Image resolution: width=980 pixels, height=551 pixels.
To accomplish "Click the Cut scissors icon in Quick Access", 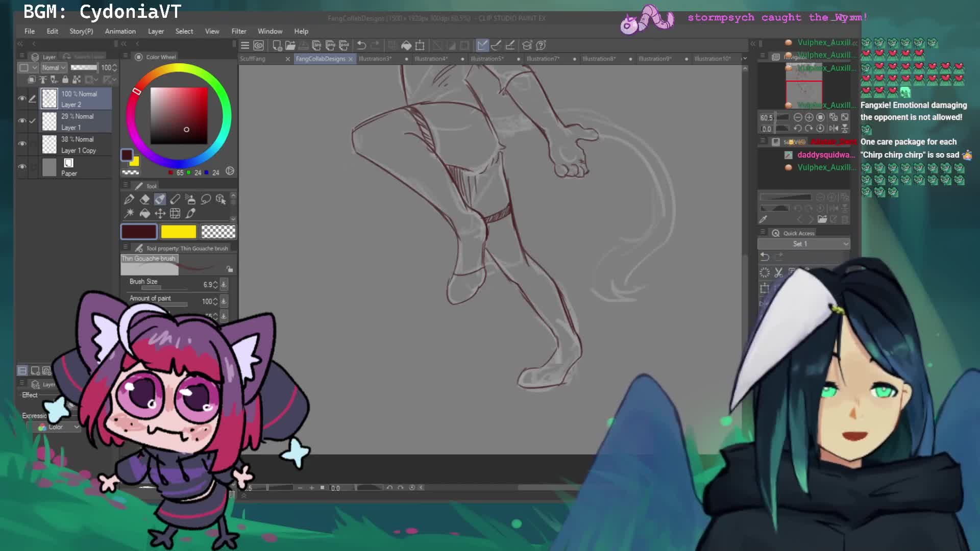I will pos(778,272).
